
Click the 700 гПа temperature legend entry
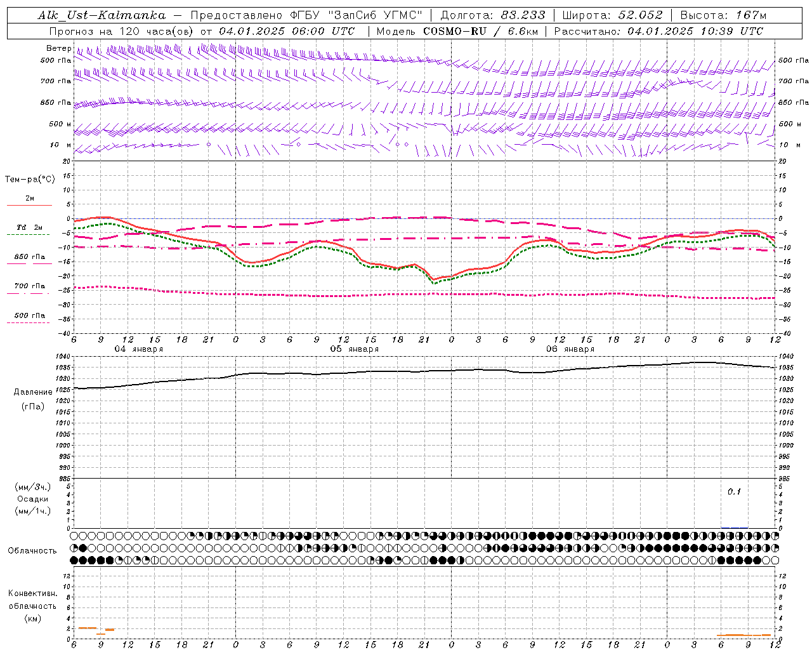30,286
